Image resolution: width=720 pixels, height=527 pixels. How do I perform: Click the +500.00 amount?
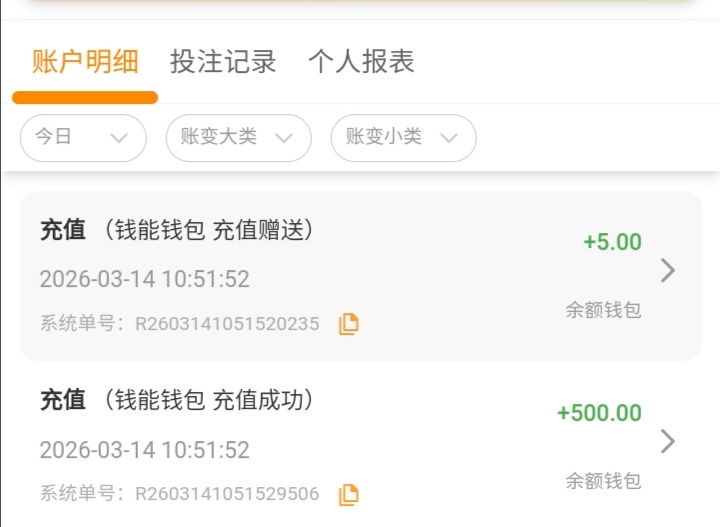tap(599, 413)
